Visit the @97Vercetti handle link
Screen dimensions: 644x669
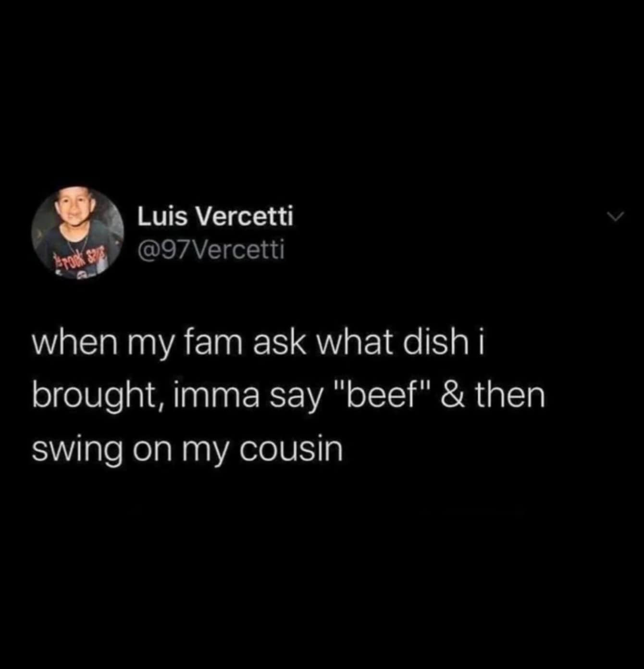(211, 249)
